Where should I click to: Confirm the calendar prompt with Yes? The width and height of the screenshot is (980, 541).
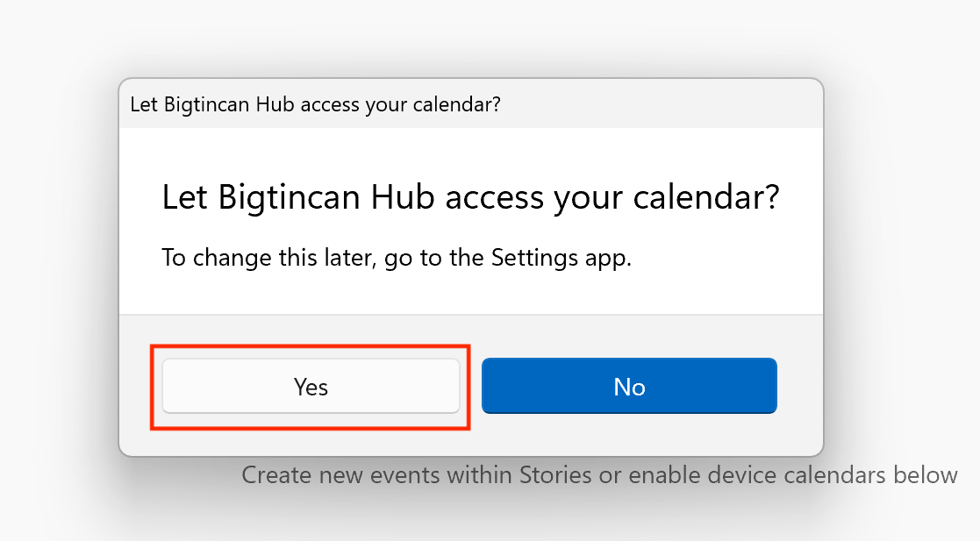(x=311, y=386)
